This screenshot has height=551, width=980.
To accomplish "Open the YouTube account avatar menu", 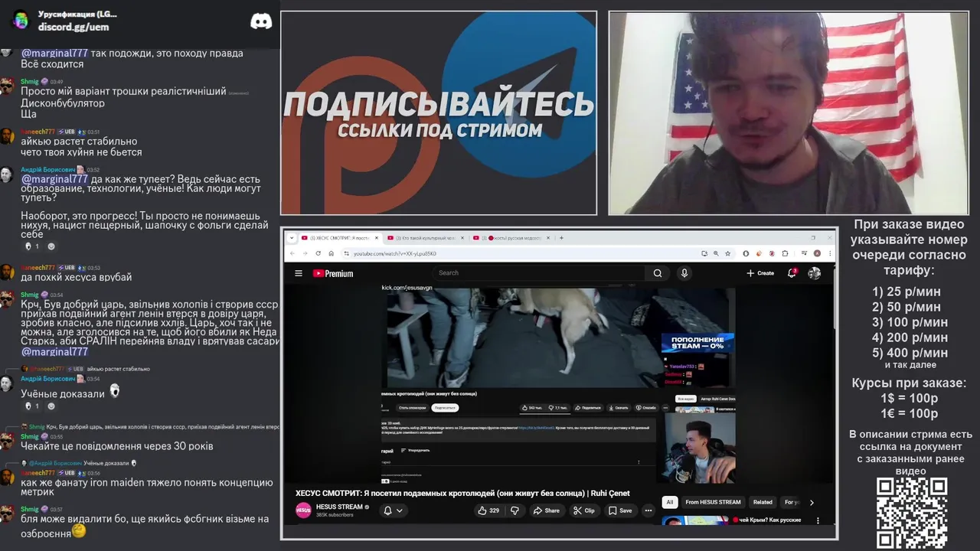I will pos(815,273).
